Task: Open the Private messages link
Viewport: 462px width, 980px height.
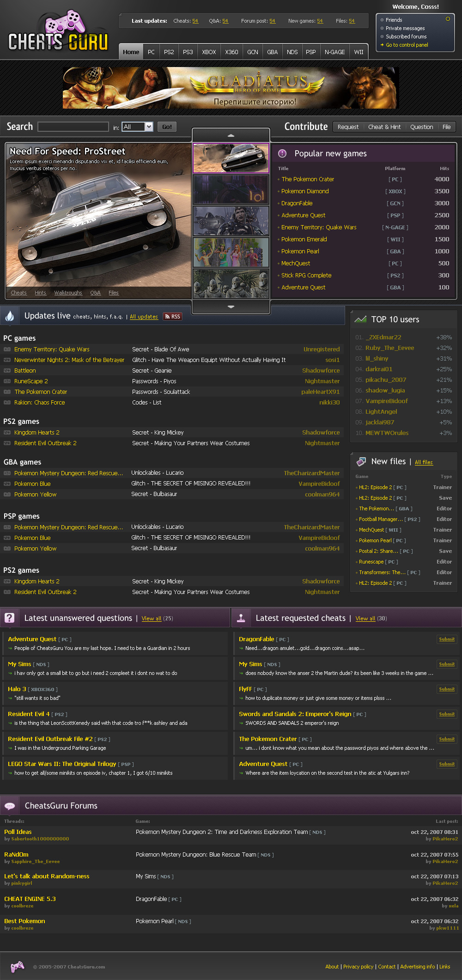Action: [405, 28]
